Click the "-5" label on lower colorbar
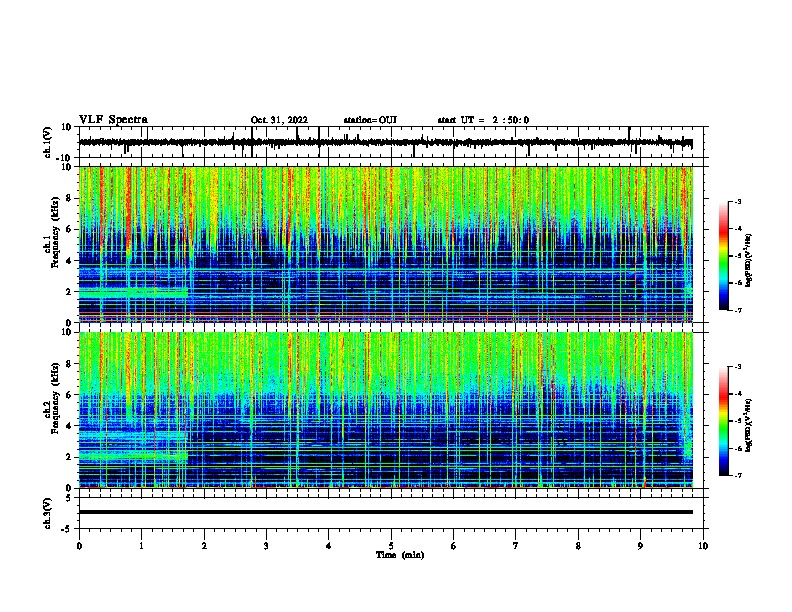792x612 pixels. pos(737,421)
